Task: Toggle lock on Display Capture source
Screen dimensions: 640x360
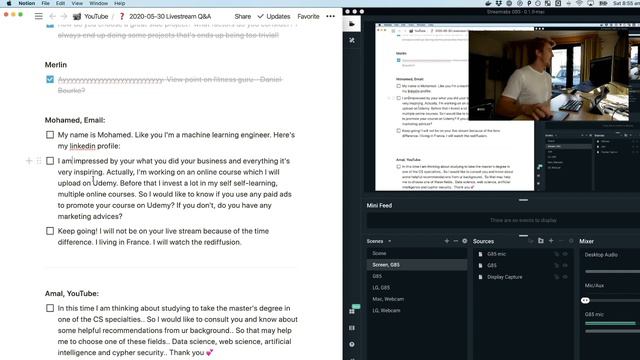Action: tap(556, 277)
